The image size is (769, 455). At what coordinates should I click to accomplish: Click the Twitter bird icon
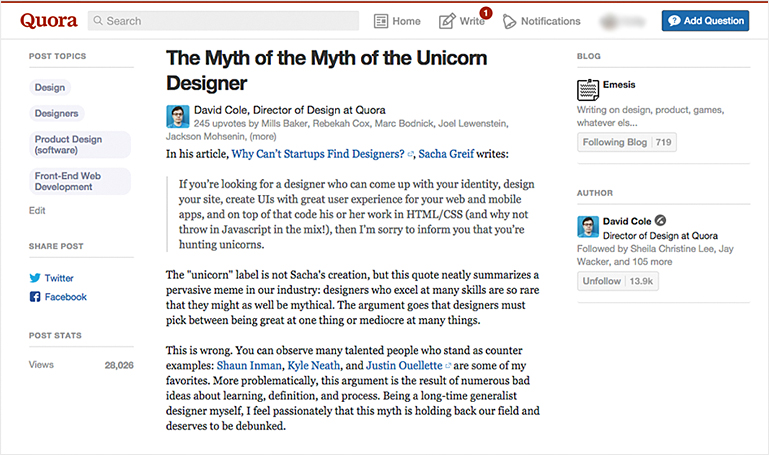pyautogui.click(x=35, y=278)
